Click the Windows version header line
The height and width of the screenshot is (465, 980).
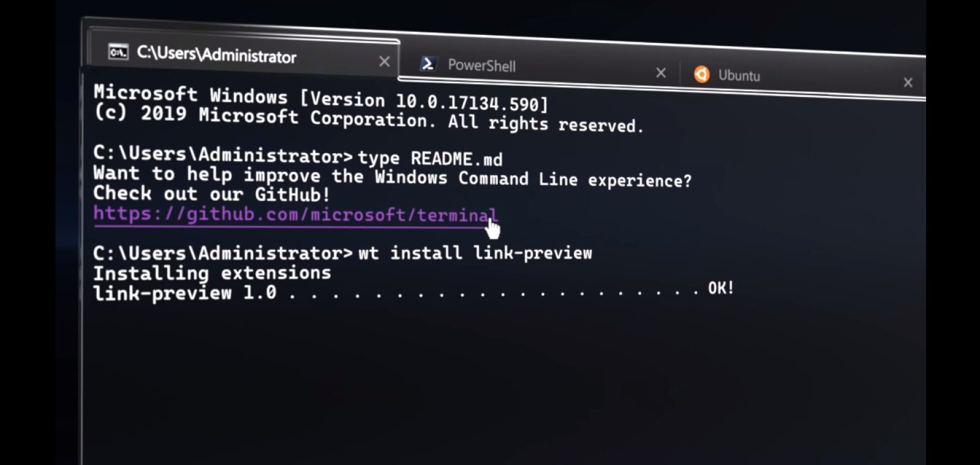pos(321,98)
